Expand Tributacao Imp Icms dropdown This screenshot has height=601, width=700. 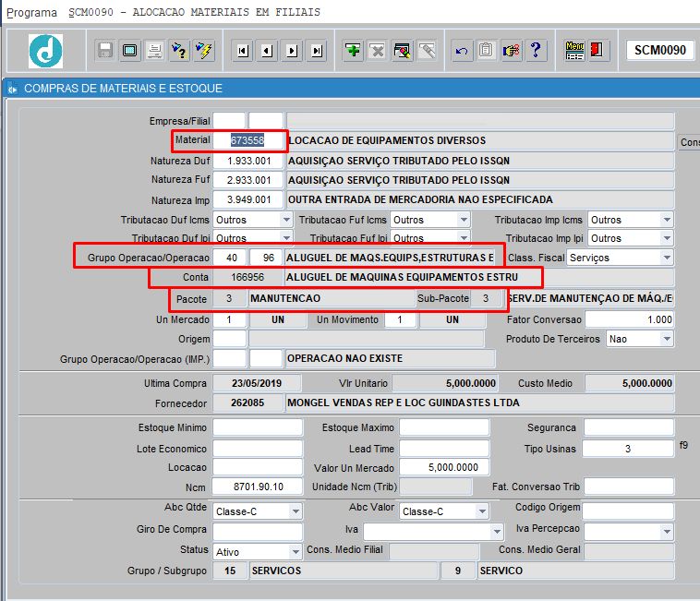click(667, 220)
